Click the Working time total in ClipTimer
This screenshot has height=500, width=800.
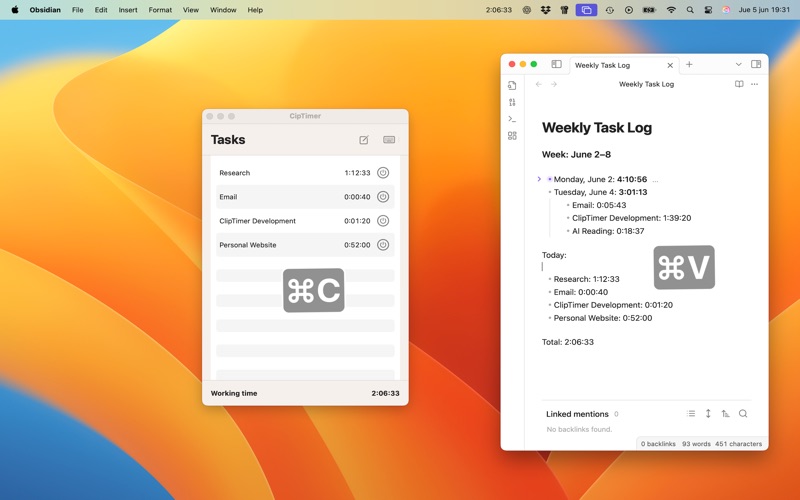[385, 393]
